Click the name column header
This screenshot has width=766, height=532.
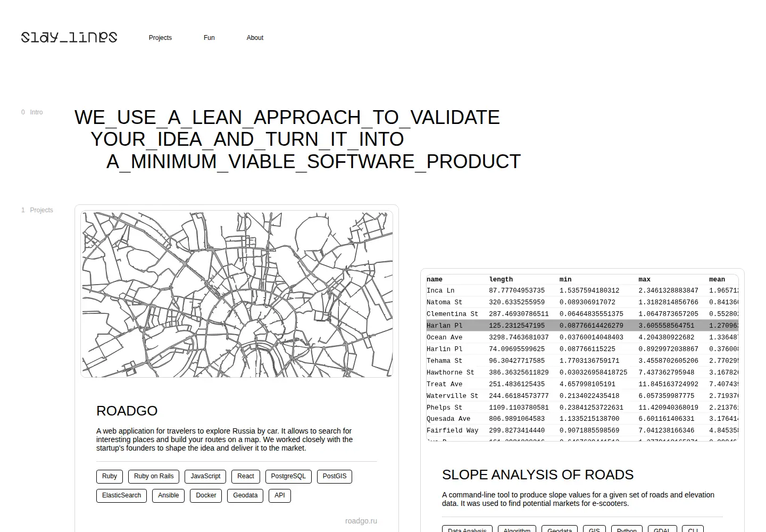(435, 279)
